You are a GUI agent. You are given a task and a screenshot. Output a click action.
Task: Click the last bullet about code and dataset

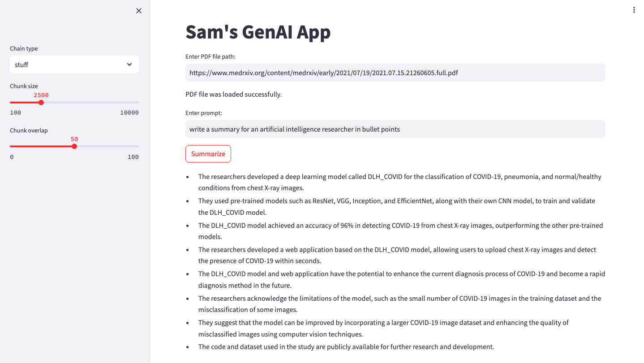[x=346, y=346]
